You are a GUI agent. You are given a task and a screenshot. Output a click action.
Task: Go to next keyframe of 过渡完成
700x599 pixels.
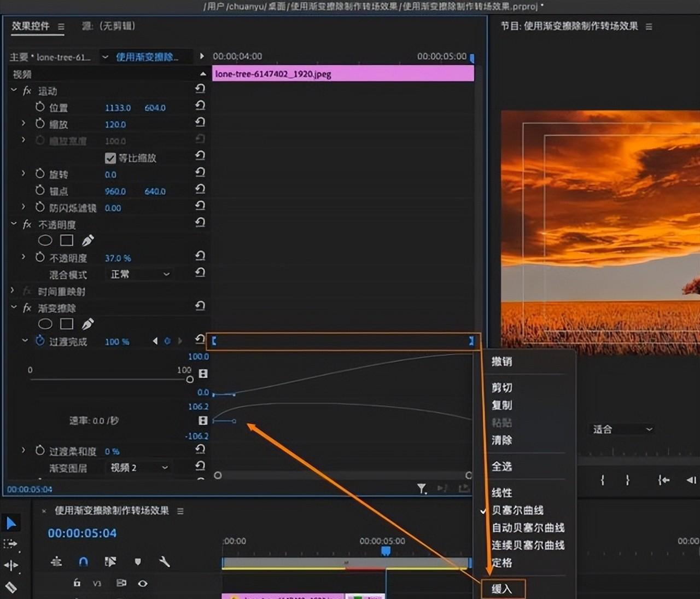[179, 341]
